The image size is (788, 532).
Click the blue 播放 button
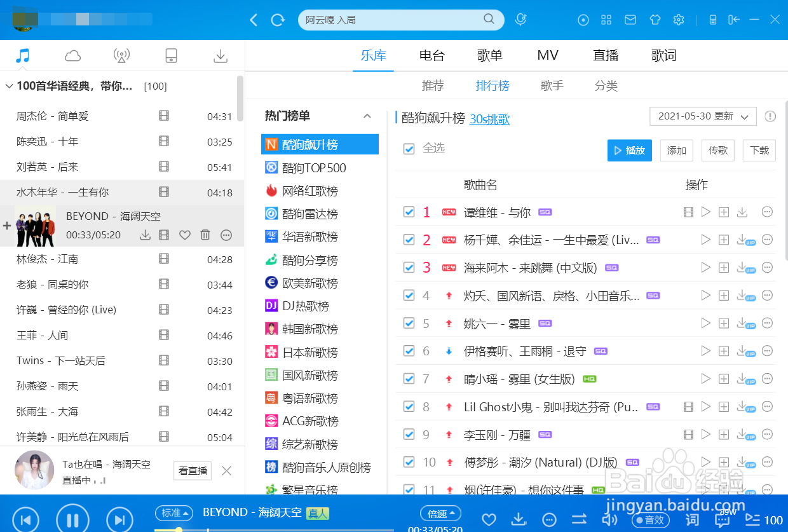pos(630,151)
